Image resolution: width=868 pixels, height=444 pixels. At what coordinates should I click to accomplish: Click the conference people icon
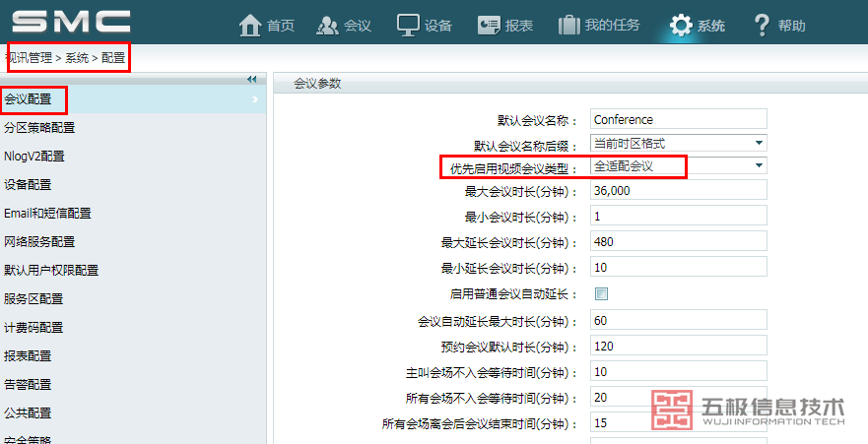click(x=327, y=26)
